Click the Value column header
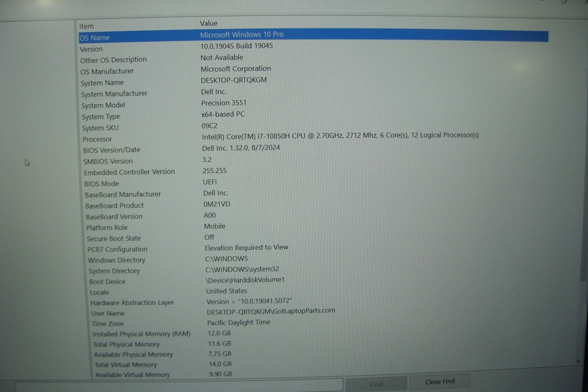The width and height of the screenshot is (588, 392). coord(209,23)
